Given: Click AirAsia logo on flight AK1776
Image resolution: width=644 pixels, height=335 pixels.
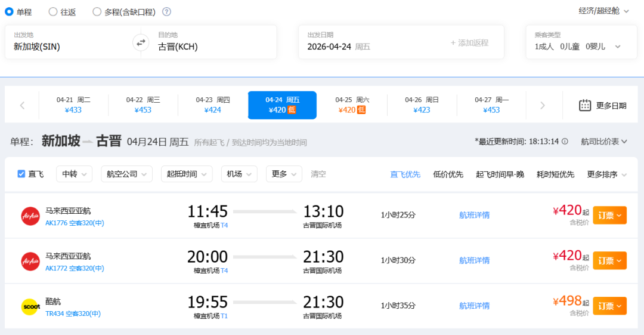Looking at the screenshot, I should coord(30,216).
